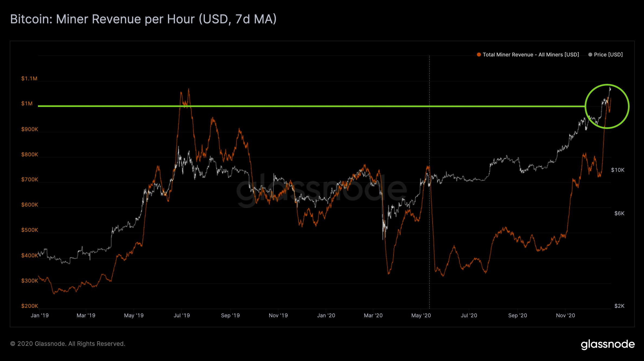Screen dimensions: 644x361
Task: Click the Jul '19 date label
Action: (182, 315)
